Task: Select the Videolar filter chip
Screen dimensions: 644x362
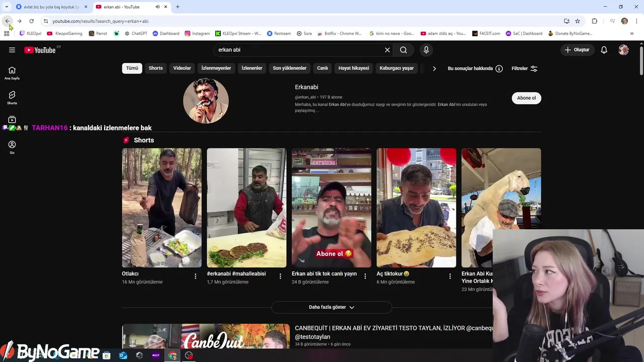Action: pos(182,68)
